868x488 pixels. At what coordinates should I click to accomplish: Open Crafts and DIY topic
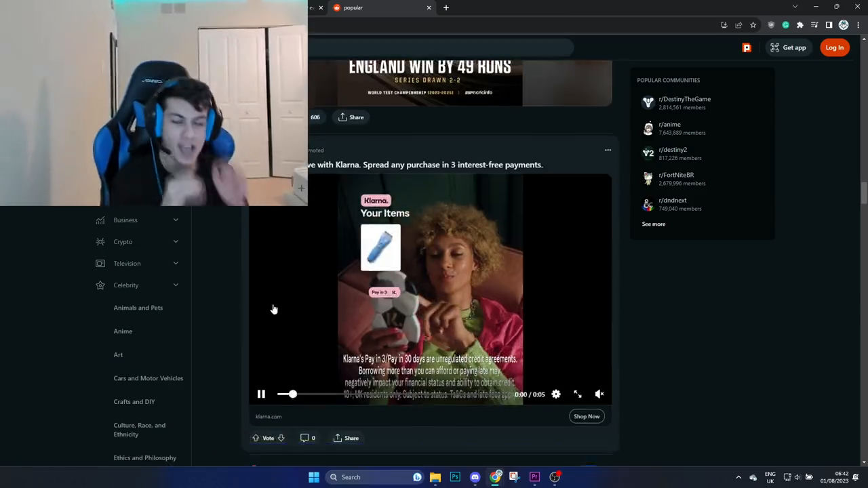pos(134,401)
